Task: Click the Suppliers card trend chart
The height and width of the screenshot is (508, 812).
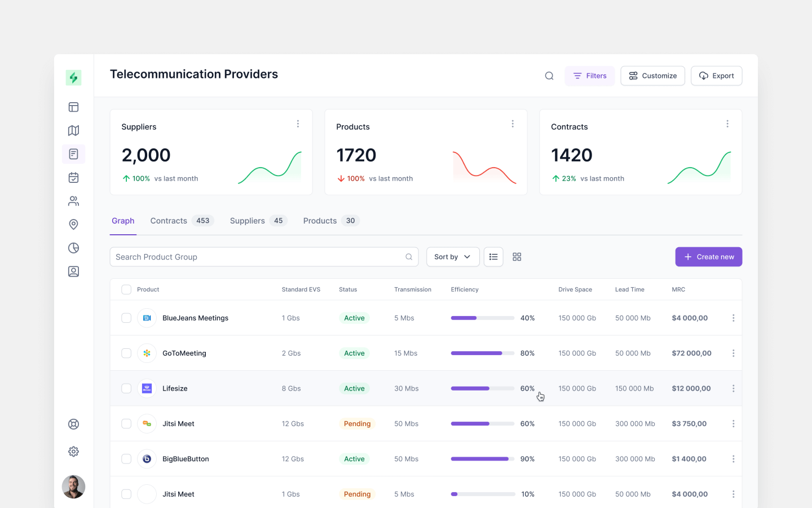Action: pyautogui.click(x=270, y=168)
